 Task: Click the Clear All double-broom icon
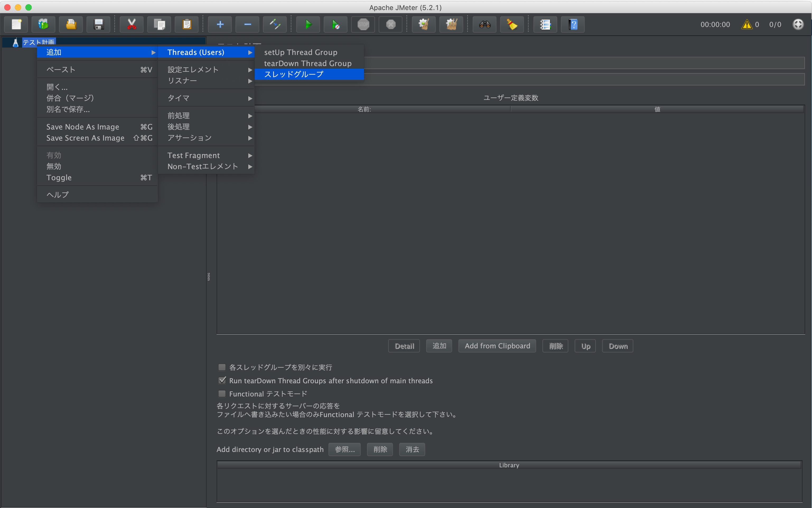(x=451, y=25)
